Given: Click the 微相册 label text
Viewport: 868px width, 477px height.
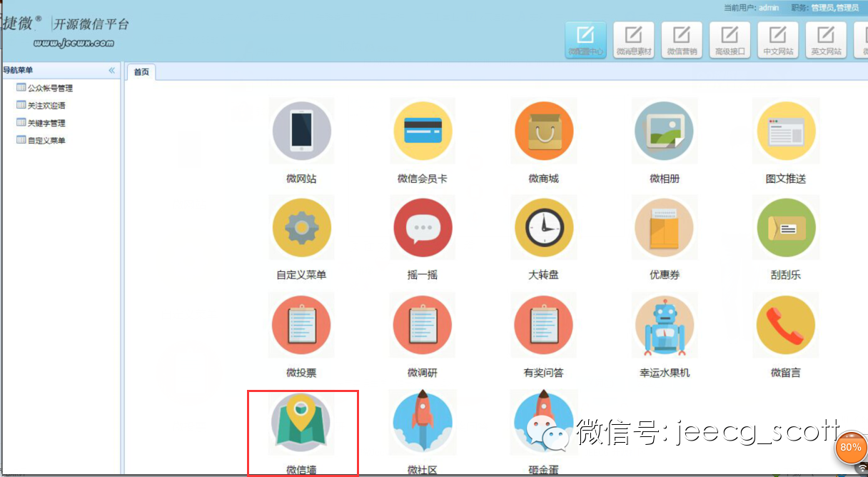Looking at the screenshot, I should coord(665,179).
